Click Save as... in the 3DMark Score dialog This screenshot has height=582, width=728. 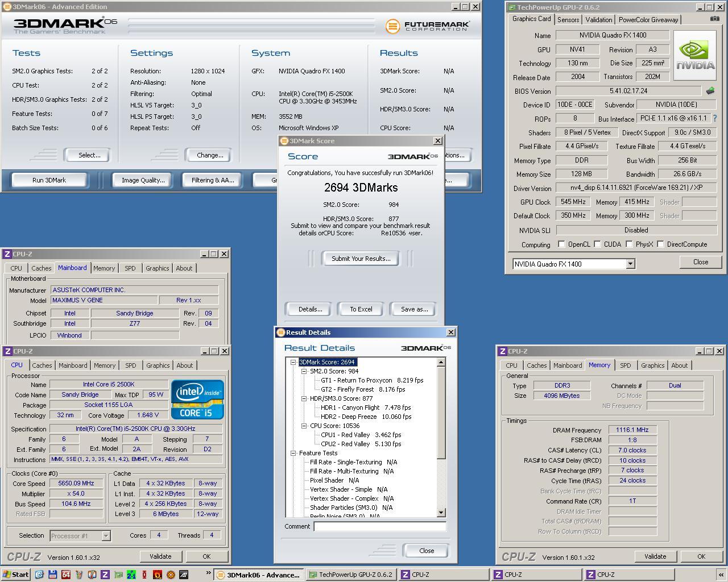[414, 309]
